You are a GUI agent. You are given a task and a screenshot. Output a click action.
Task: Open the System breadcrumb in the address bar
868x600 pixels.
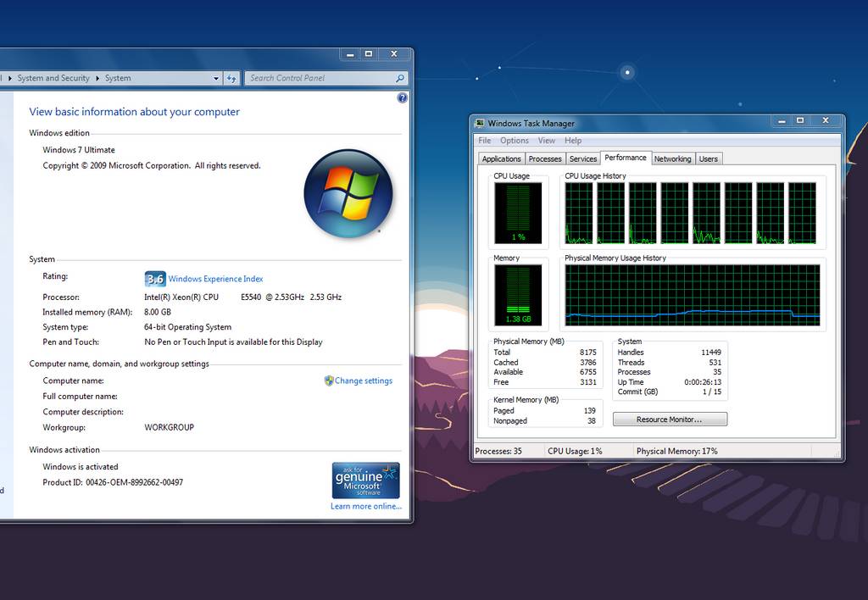click(x=118, y=79)
